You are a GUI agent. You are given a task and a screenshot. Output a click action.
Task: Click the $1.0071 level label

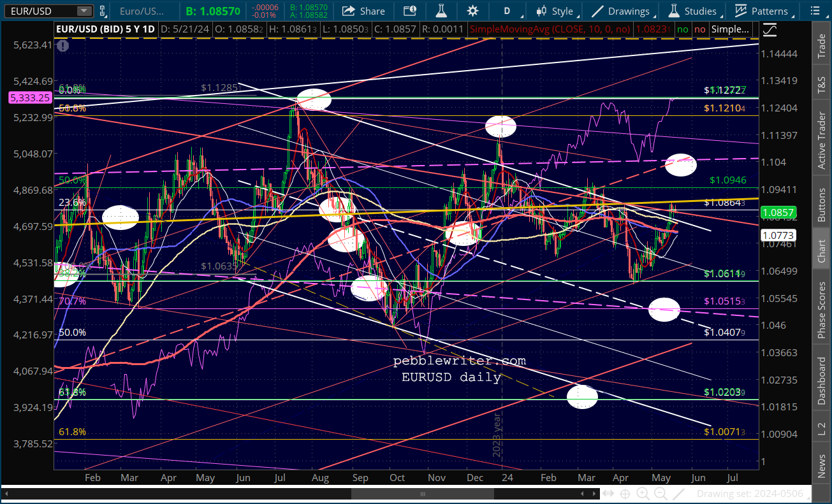click(724, 432)
